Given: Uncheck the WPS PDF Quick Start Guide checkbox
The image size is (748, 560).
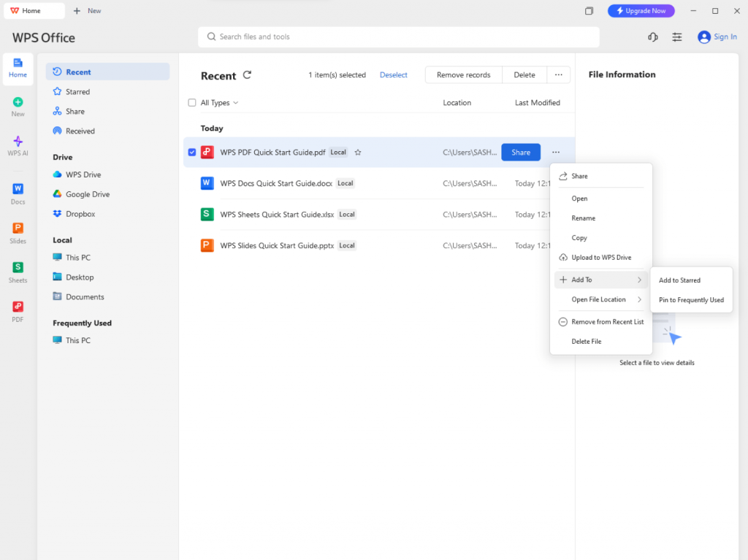Looking at the screenshot, I should pos(192,153).
